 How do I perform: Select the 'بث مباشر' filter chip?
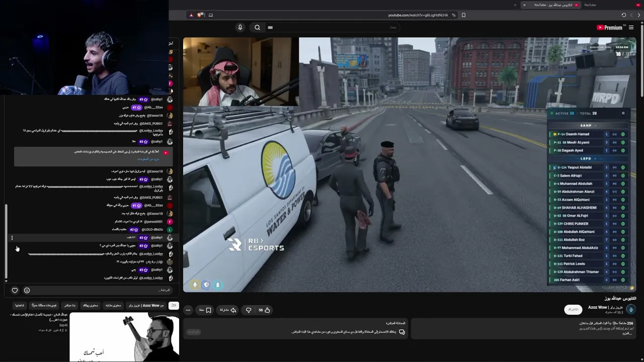tap(69, 305)
